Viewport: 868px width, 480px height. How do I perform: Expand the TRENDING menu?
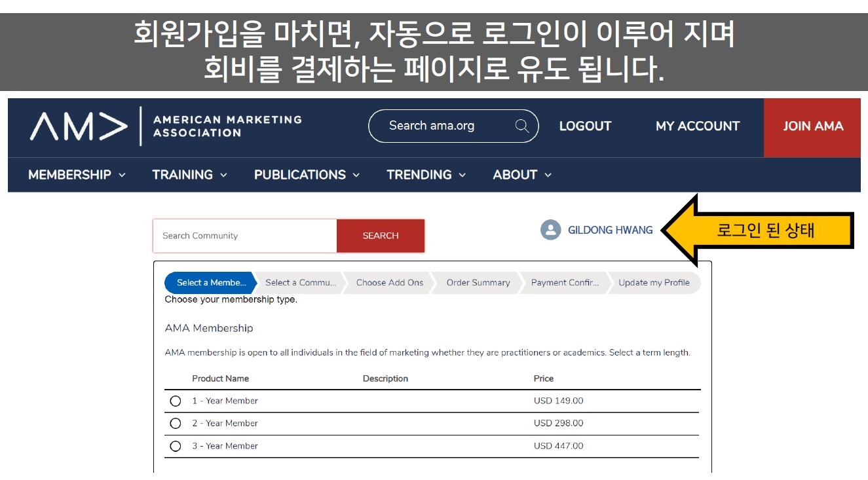[x=426, y=175]
